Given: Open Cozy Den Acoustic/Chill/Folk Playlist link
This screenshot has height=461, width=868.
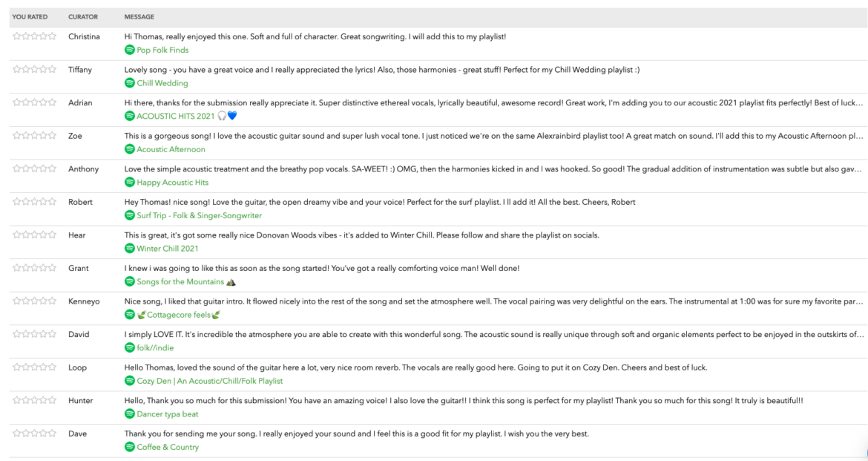Looking at the screenshot, I should click(210, 382).
